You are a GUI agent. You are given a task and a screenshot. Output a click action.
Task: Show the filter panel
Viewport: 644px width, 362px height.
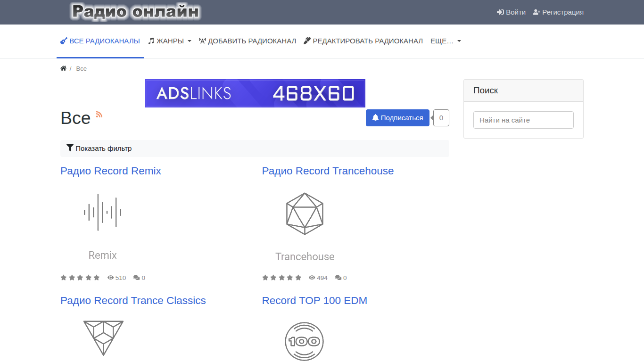pos(255,148)
